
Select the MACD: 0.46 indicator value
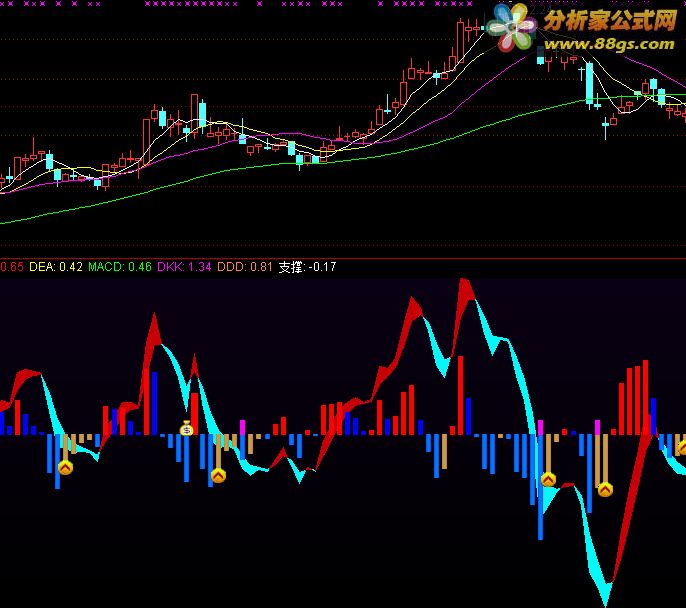point(120,267)
